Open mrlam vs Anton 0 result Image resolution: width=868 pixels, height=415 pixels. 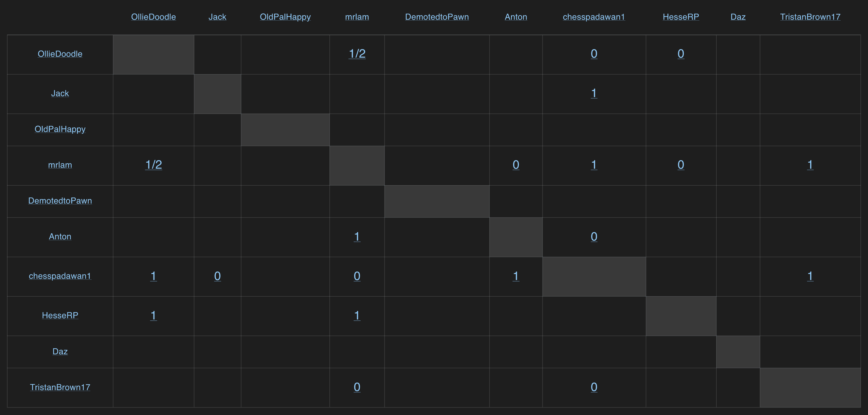[516, 164]
